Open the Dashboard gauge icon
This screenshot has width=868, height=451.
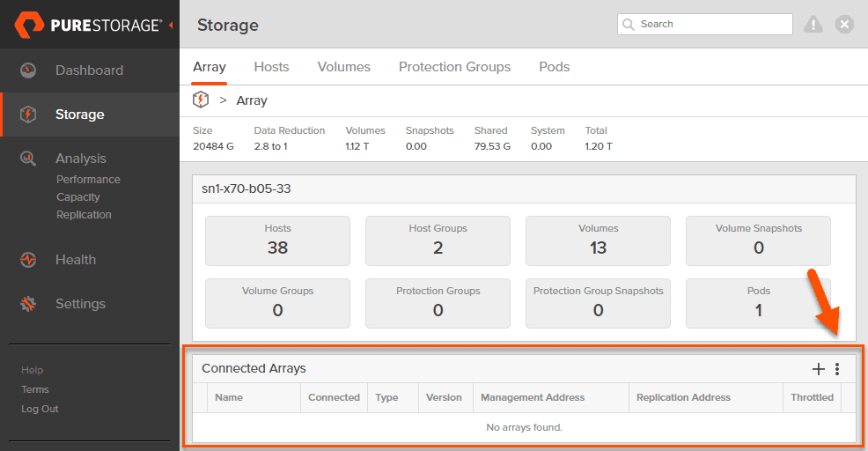click(x=28, y=70)
